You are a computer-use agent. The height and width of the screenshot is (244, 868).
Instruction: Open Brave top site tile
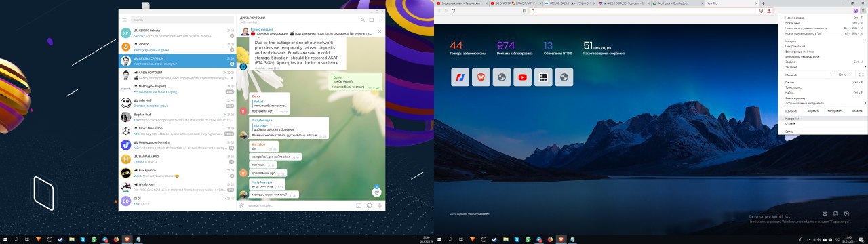tap(481, 77)
